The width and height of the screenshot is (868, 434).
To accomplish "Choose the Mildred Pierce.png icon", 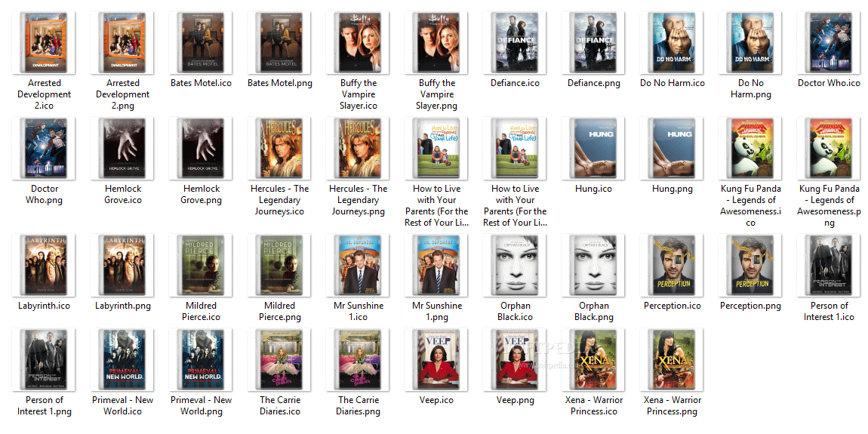I will pyautogui.click(x=279, y=265).
